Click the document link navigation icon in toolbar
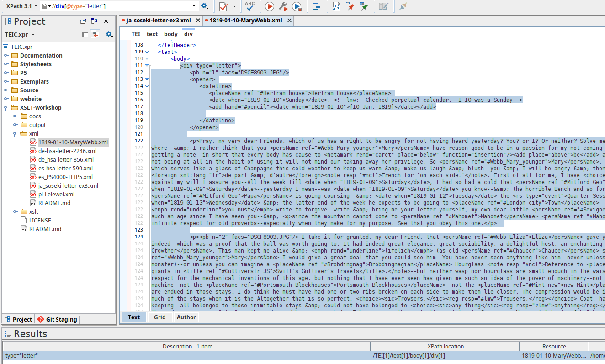605x364 pixels. pos(336,6)
